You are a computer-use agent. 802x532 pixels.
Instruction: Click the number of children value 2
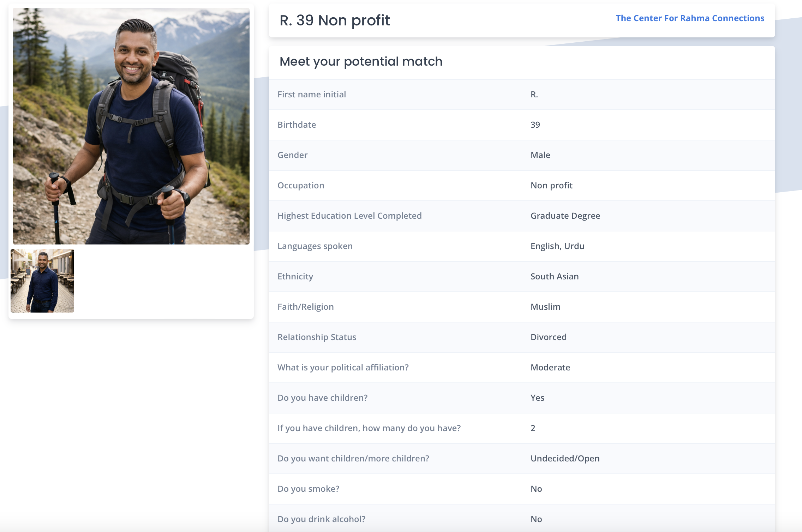[x=533, y=428]
